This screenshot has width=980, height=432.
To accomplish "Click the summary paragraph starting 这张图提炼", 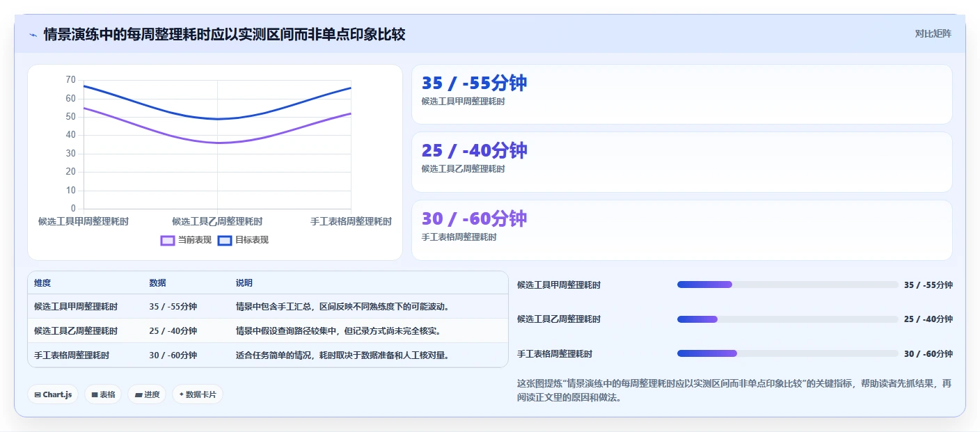I will pos(734,391).
